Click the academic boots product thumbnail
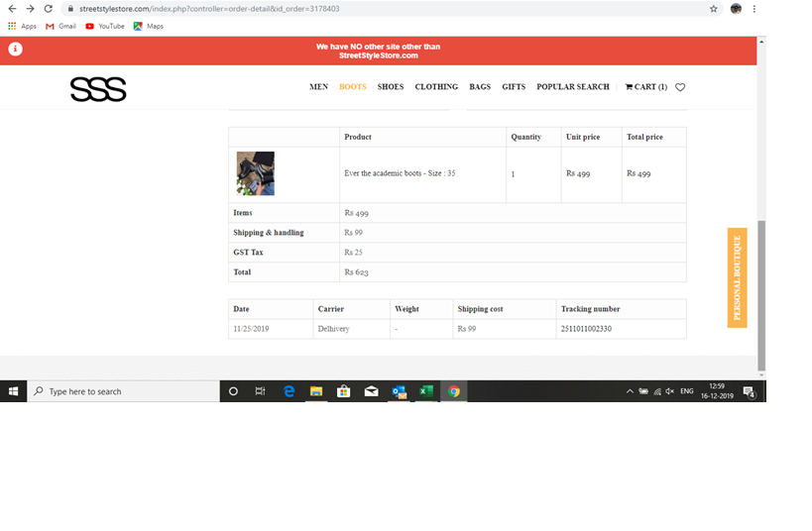The height and width of the screenshot is (531, 812). point(256,173)
